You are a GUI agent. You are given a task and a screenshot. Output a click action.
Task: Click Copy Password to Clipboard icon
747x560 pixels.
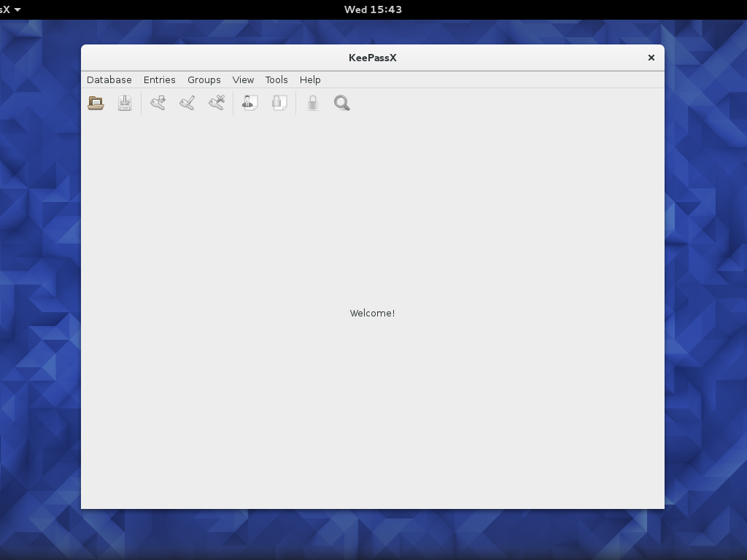(279, 103)
